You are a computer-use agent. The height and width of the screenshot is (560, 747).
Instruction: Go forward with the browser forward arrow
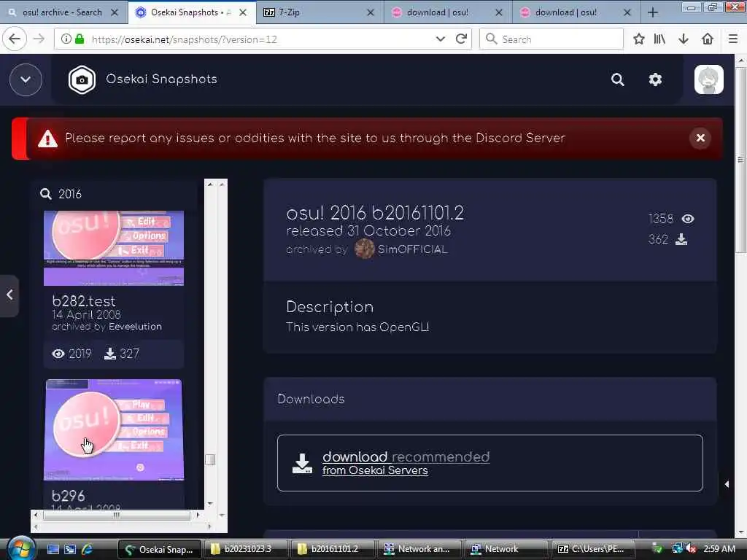tap(39, 39)
